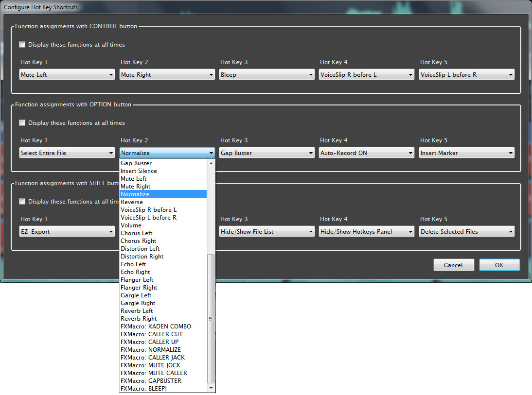532x395 pixels.
Task: Choose 'Chorus Right' list entry
Action: [163, 241]
